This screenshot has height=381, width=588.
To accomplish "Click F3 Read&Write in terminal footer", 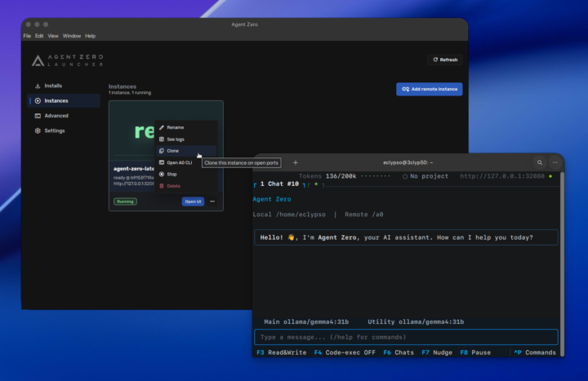I will (281, 352).
